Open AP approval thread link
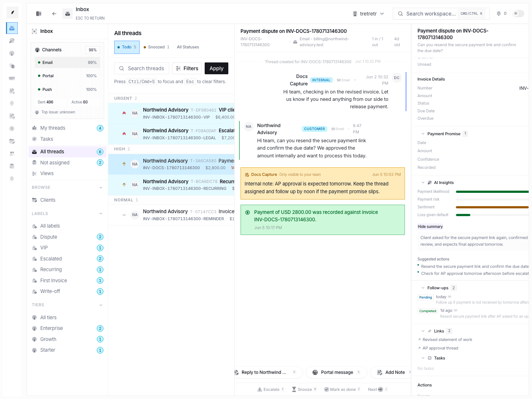 pos(440,348)
